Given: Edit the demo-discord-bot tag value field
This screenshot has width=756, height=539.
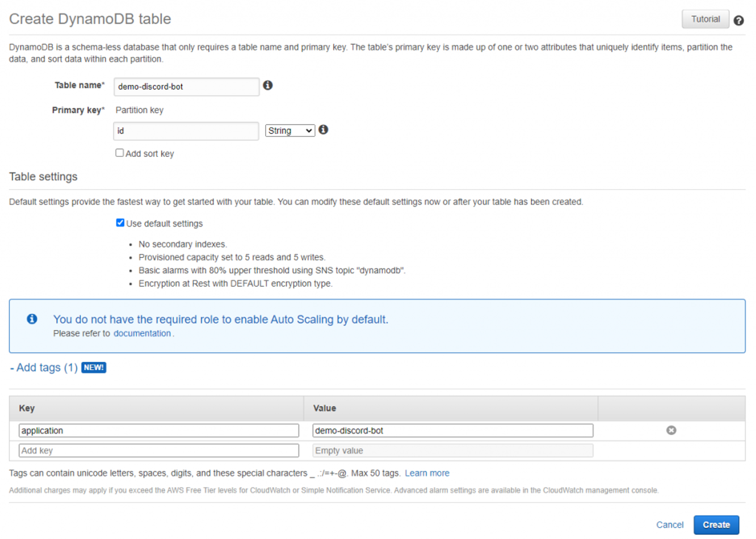Looking at the screenshot, I should click(453, 430).
